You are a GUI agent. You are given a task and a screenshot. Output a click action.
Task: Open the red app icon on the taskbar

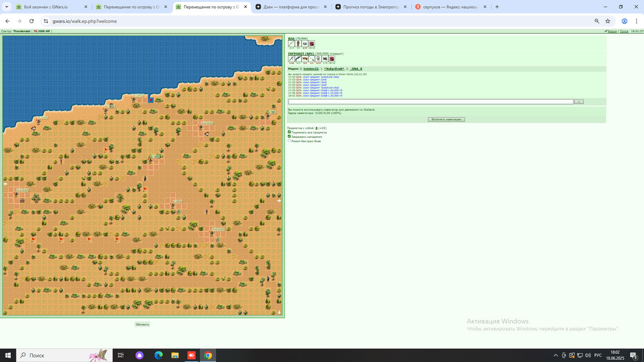tap(191, 355)
